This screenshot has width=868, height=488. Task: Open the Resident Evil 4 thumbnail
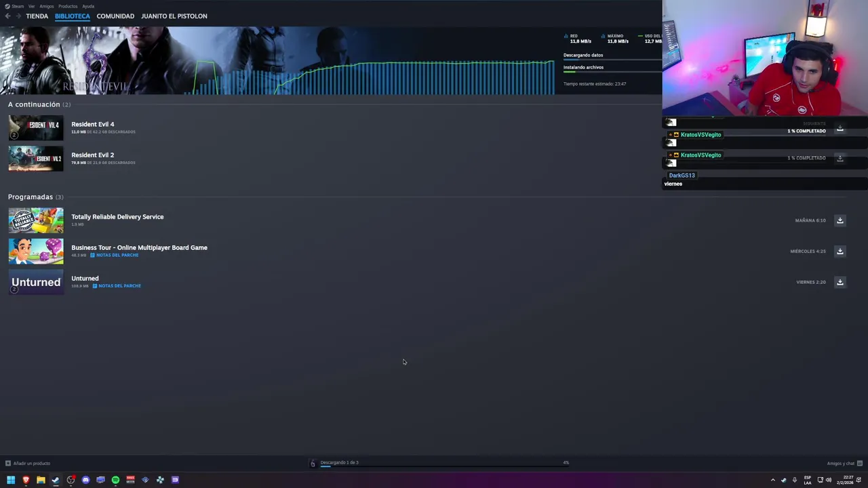pos(36,127)
